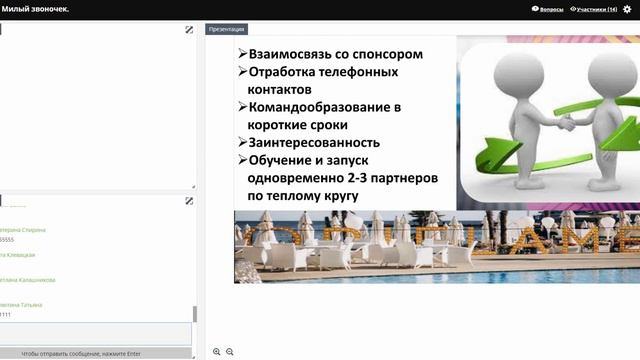Click the 'Милый звоночек.' title
The height and width of the screenshot is (360, 640).
35,9
